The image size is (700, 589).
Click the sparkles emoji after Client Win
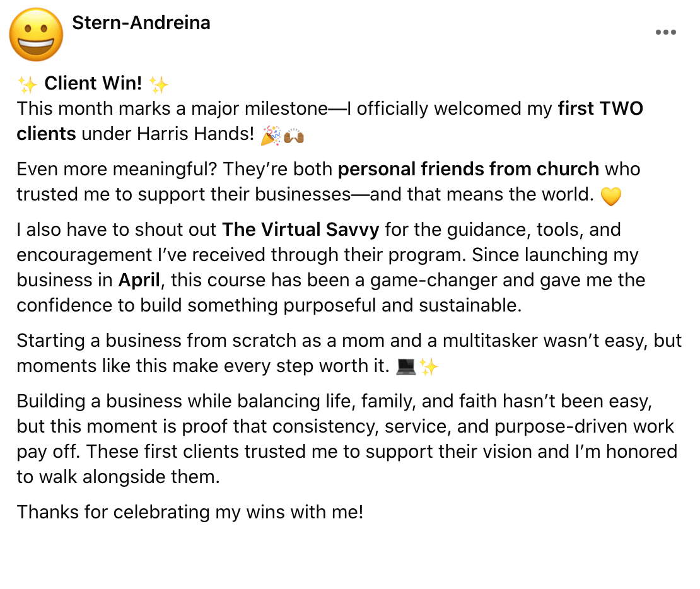coord(159,84)
